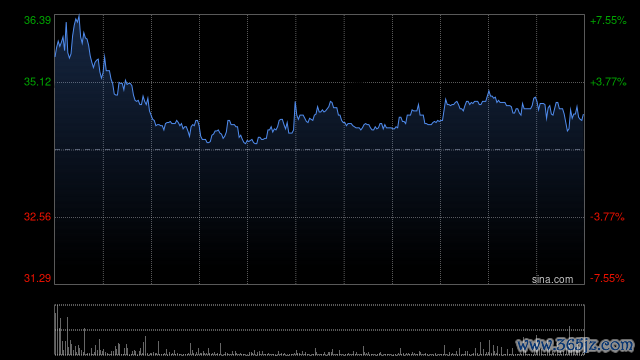The image size is (640, 360).
Task: Click the +3.77% percentage label
Action: [x=608, y=82]
